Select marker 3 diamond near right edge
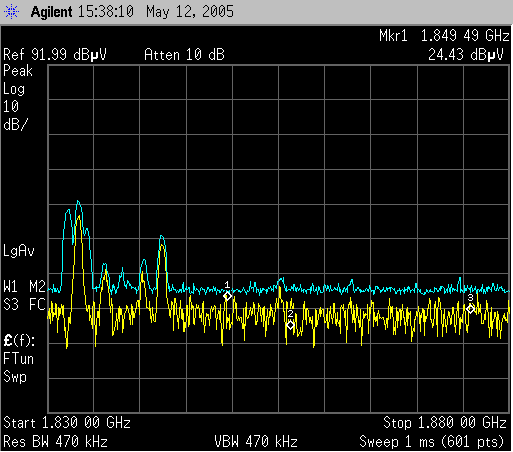Screen dimensions: 513x452 470,309
